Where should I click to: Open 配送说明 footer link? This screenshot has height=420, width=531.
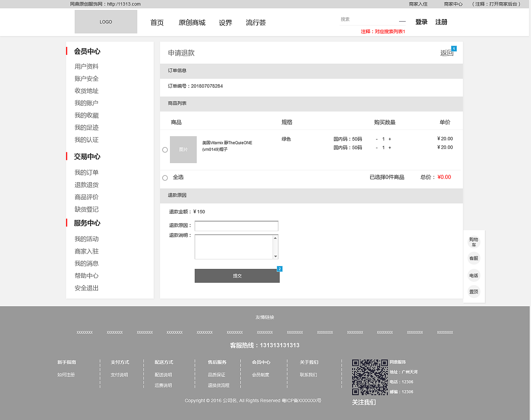[163, 375]
